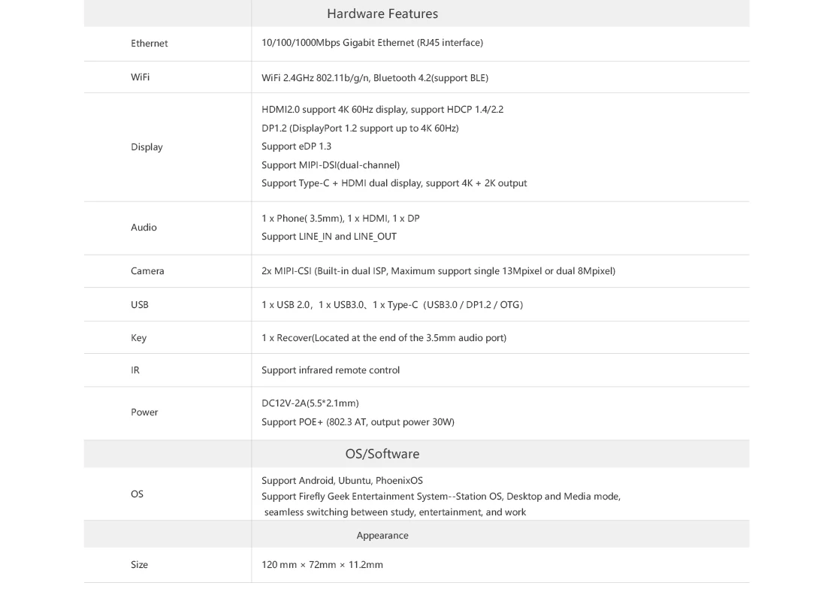Image resolution: width=840 pixels, height=616 pixels.
Task: Click the USB row label
Action: 140,305
